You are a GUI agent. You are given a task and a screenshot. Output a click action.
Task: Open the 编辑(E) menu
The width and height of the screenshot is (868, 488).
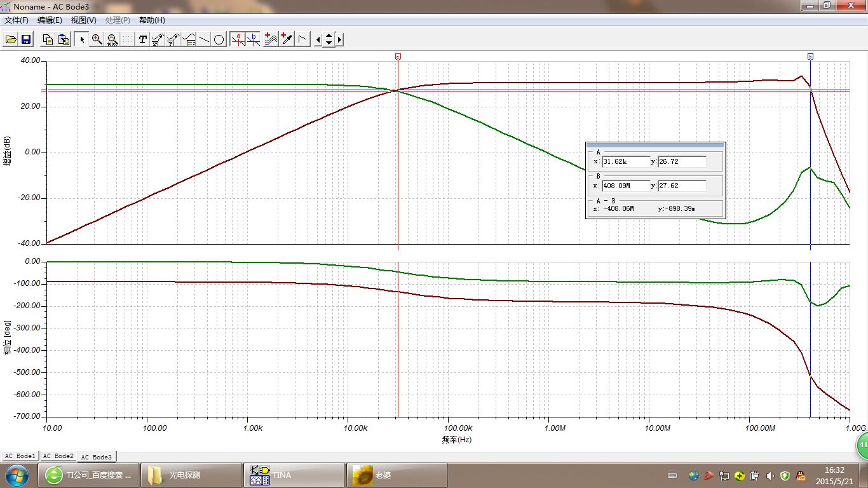click(x=50, y=20)
